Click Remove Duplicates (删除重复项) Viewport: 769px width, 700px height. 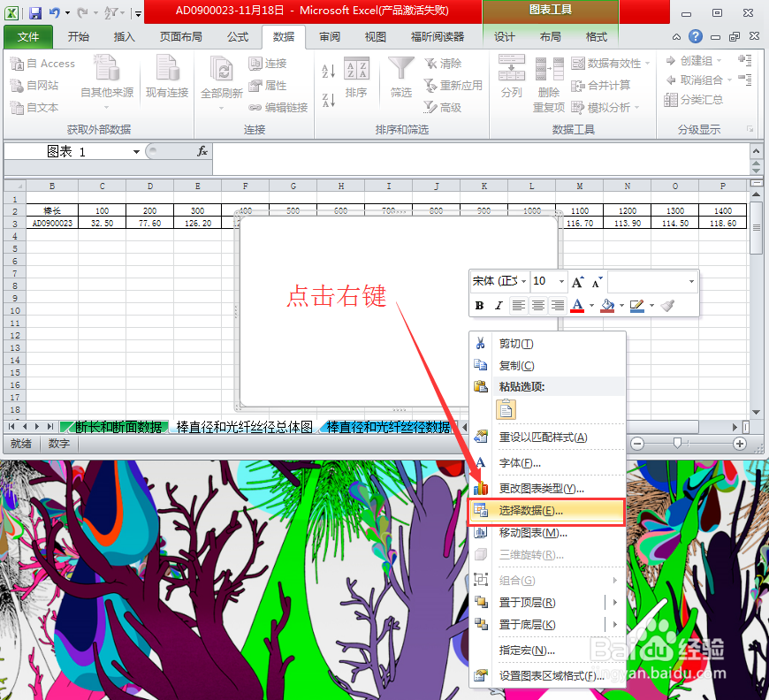tap(549, 84)
